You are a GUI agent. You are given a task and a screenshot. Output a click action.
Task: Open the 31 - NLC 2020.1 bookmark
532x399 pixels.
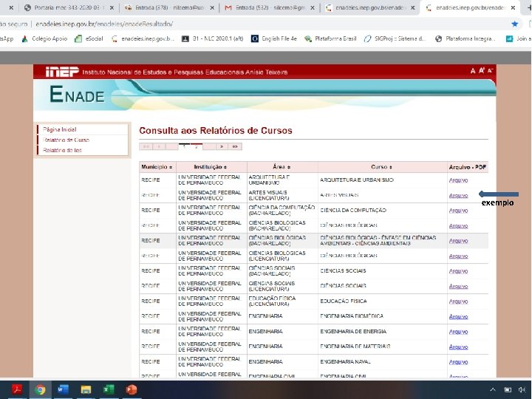[x=212, y=38]
